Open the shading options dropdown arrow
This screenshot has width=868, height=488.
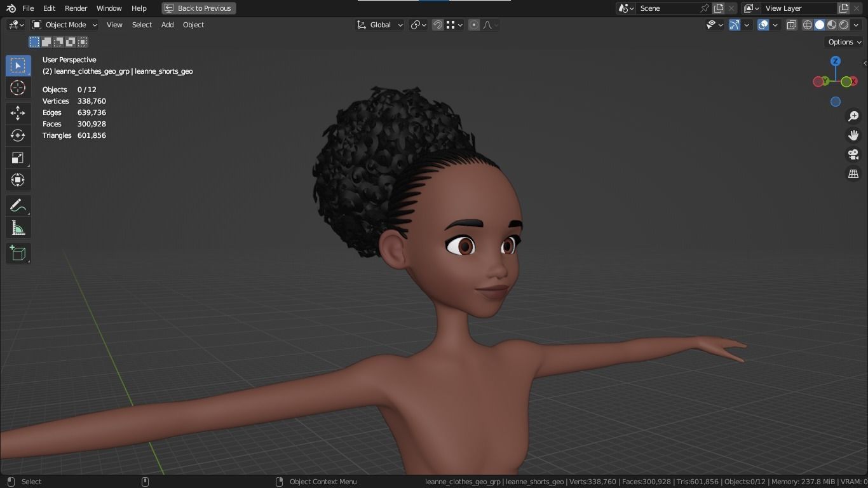(855, 25)
